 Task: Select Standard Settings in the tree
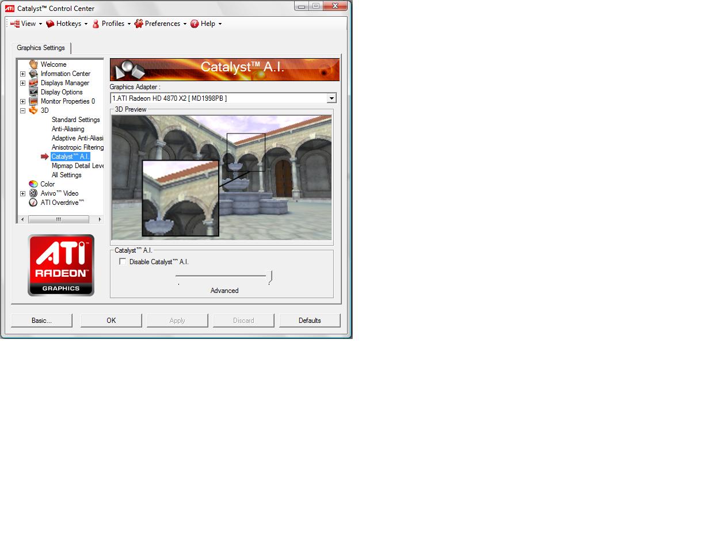[75, 120]
